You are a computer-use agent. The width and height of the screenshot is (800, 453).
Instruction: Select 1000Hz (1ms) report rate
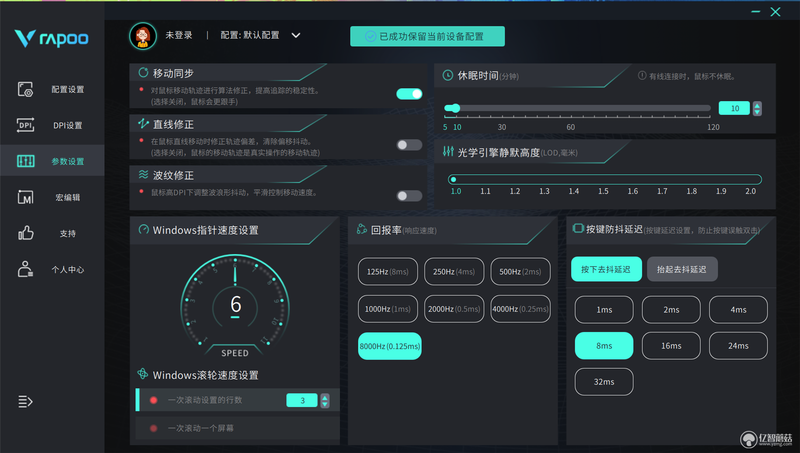(x=388, y=309)
